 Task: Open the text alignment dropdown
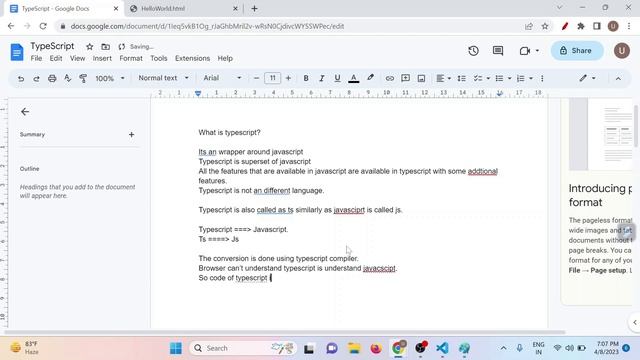tap(444, 78)
